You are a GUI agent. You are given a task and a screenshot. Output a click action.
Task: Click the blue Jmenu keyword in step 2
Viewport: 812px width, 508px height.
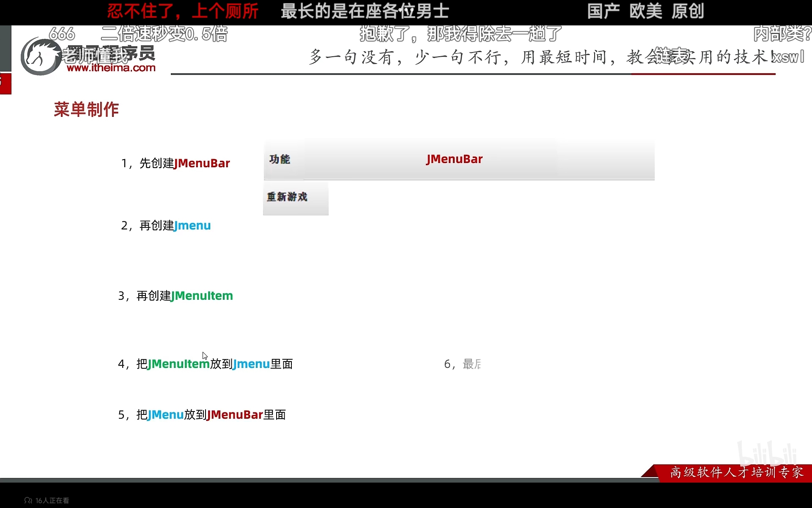coord(192,225)
